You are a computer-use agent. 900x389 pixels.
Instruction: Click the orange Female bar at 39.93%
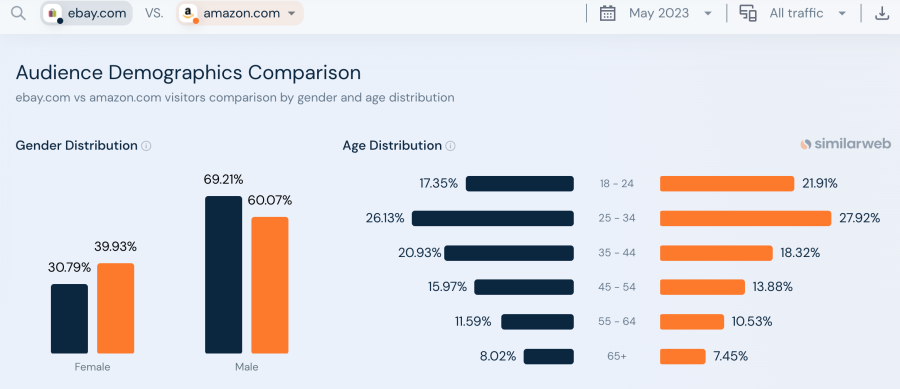click(115, 308)
